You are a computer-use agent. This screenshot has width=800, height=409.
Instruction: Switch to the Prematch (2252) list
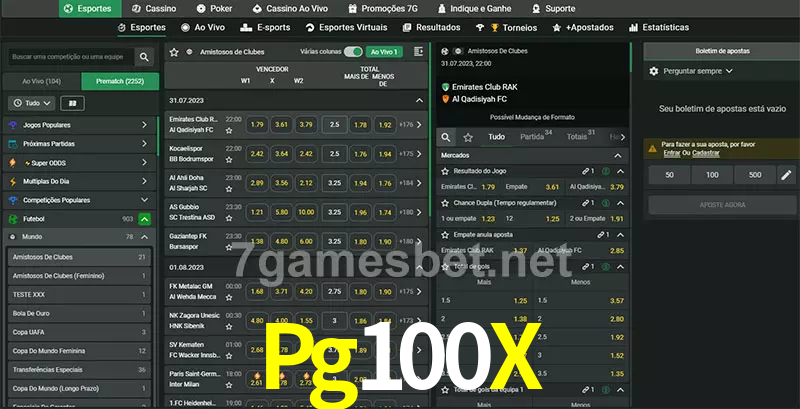pyautogui.click(x=119, y=81)
